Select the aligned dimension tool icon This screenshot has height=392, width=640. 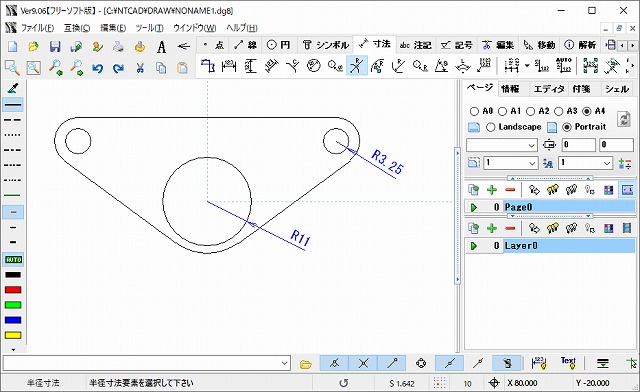[271, 66]
